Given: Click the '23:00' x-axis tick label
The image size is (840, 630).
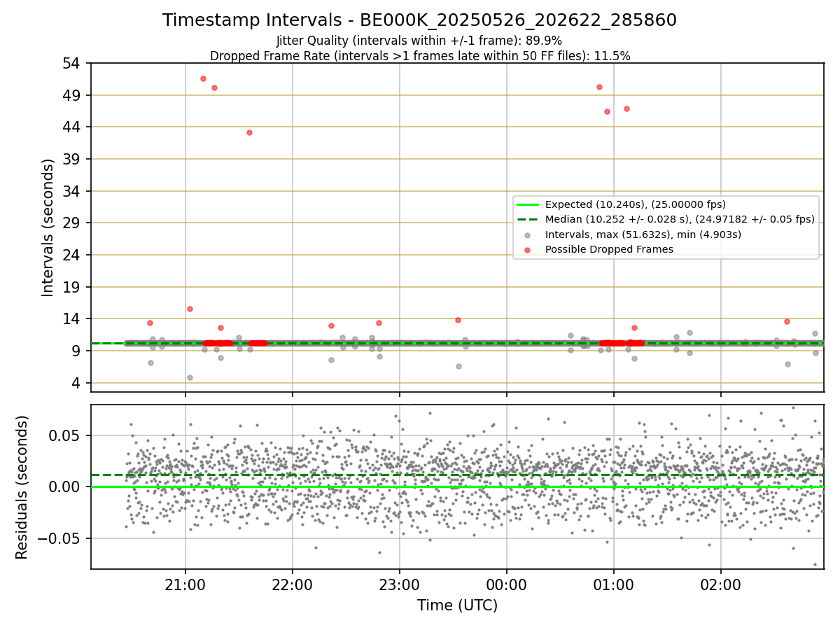Looking at the screenshot, I should [x=399, y=584].
